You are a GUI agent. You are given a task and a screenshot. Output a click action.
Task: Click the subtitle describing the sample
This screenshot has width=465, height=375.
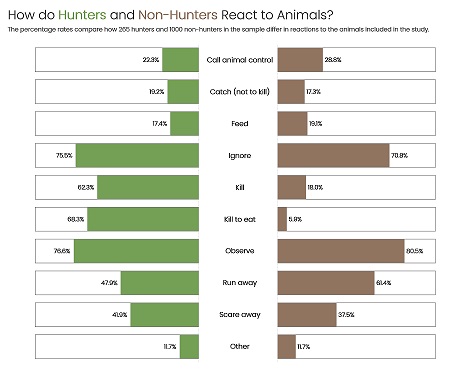(x=218, y=29)
